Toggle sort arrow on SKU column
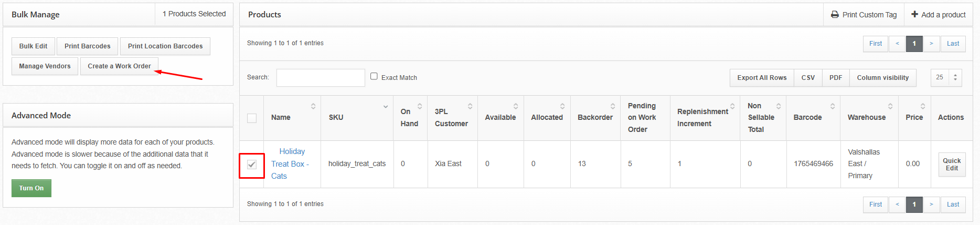 pos(386,107)
